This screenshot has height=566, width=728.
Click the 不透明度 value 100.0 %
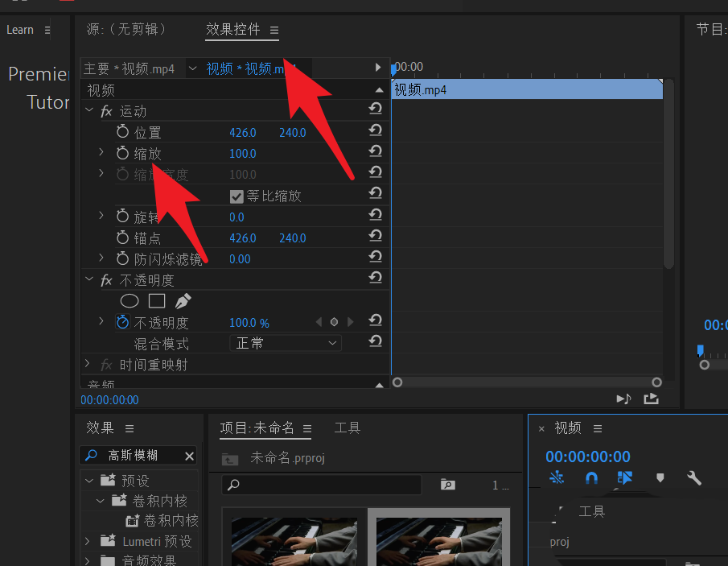[x=249, y=323]
